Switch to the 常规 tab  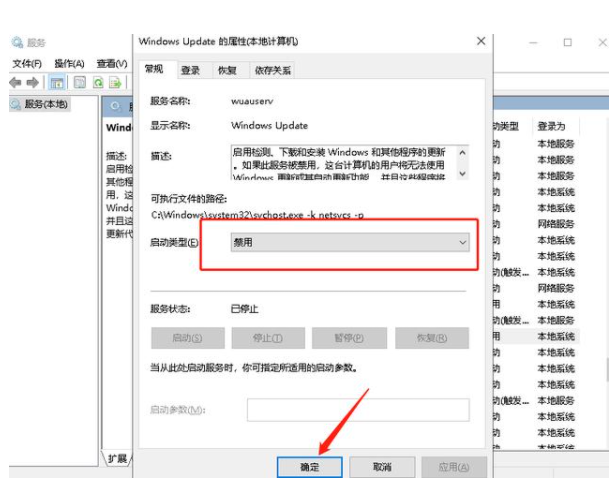coord(154,69)
